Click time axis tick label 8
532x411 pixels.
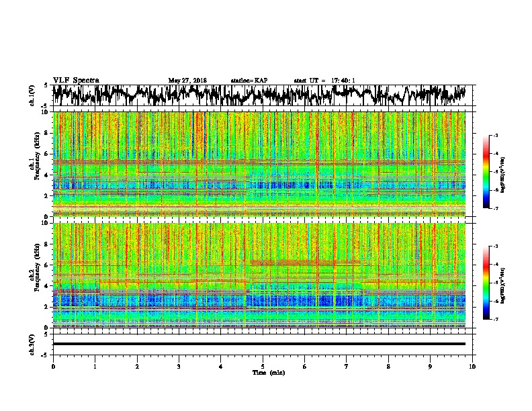[x=388, y=367]
